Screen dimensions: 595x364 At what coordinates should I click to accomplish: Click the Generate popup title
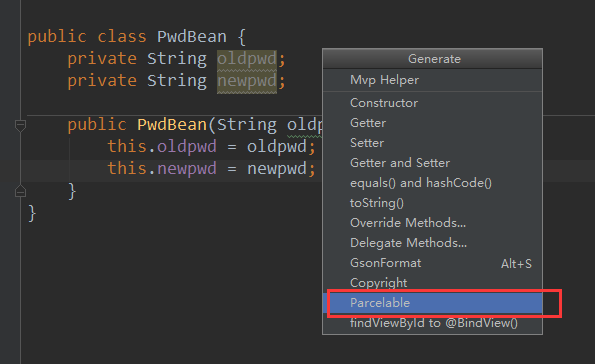click(434, 59)
